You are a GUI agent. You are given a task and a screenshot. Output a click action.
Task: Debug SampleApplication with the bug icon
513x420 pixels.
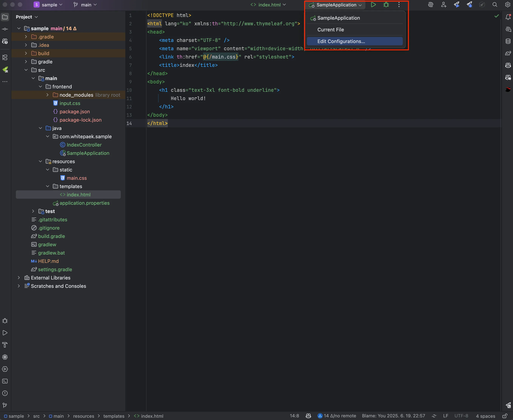pyautogui.click(x=386, y=5)
